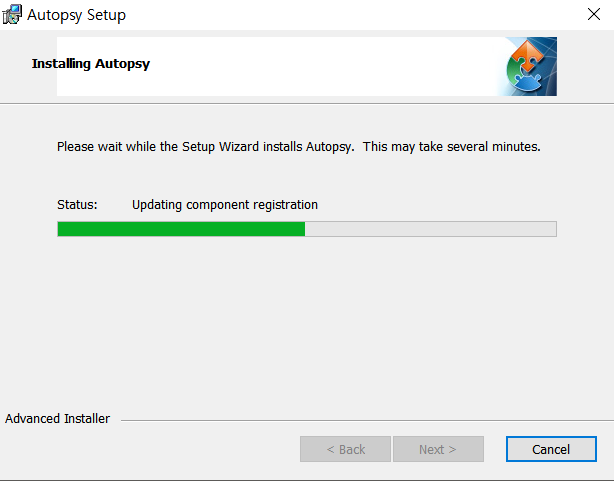Click the Autopsy Setup installer icon in title bar
This screenshot has width=614, height=481.
point(12,14)
